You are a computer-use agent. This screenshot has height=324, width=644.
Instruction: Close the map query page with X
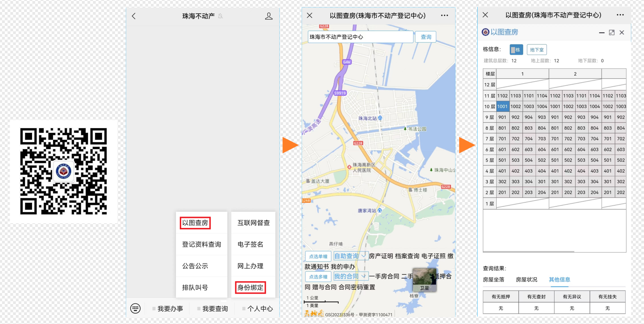point(309,15)
